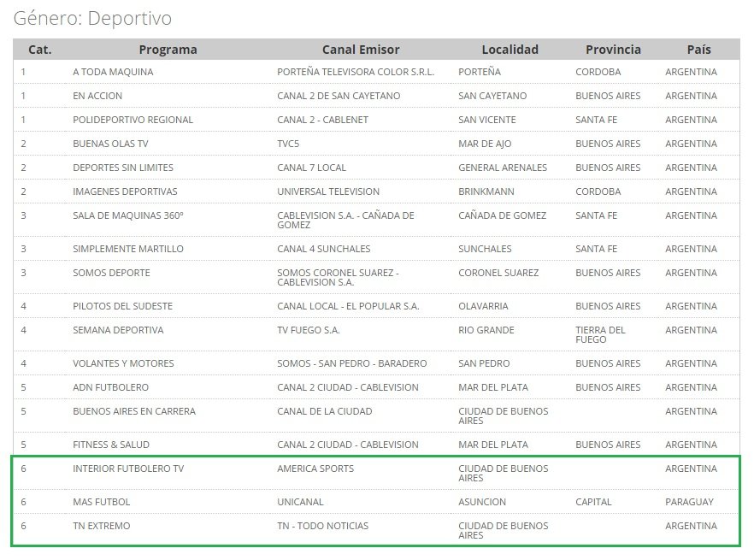The width and height of the screenshot is (754, 560).
Task: Select the INTERIOR FUTBOLERO TV program
Action: pos(128,469)
